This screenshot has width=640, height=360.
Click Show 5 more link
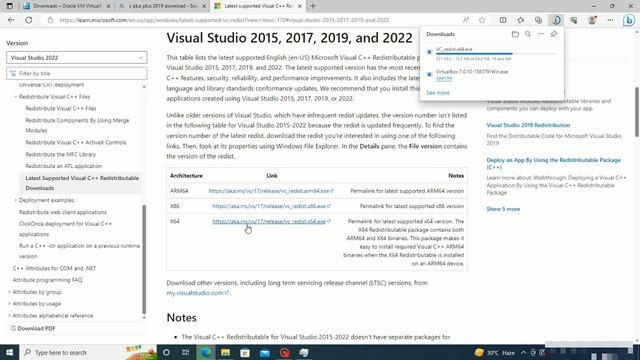click(x=503, y=209)
